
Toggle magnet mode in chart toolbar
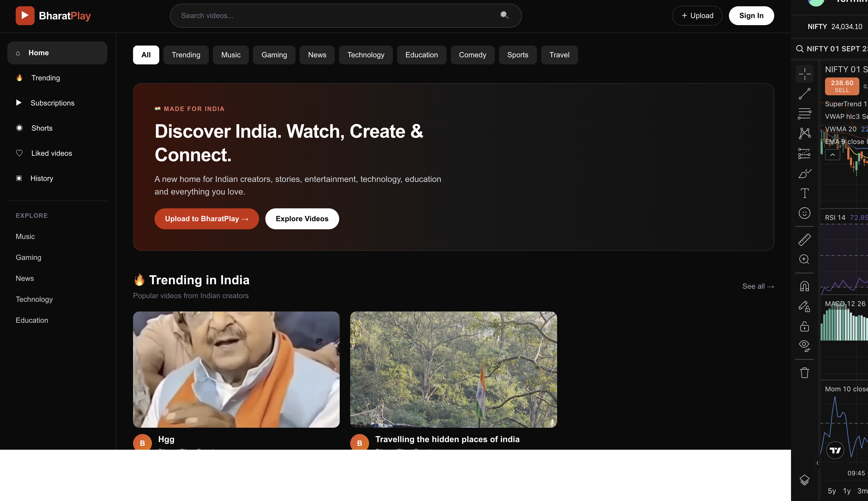tap(805, 286)
